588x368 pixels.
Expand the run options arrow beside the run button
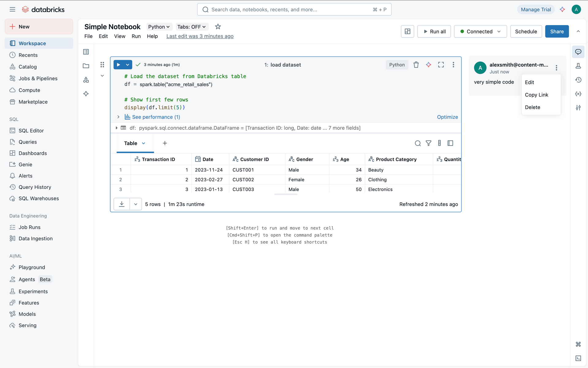pyautogui.click(x=128, y=65)
